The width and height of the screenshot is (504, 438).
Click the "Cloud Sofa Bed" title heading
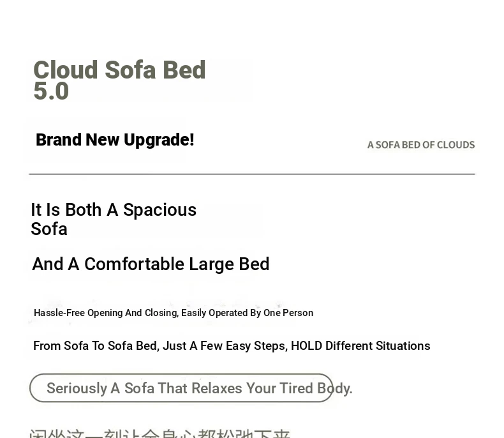click(x=119, y=70)
